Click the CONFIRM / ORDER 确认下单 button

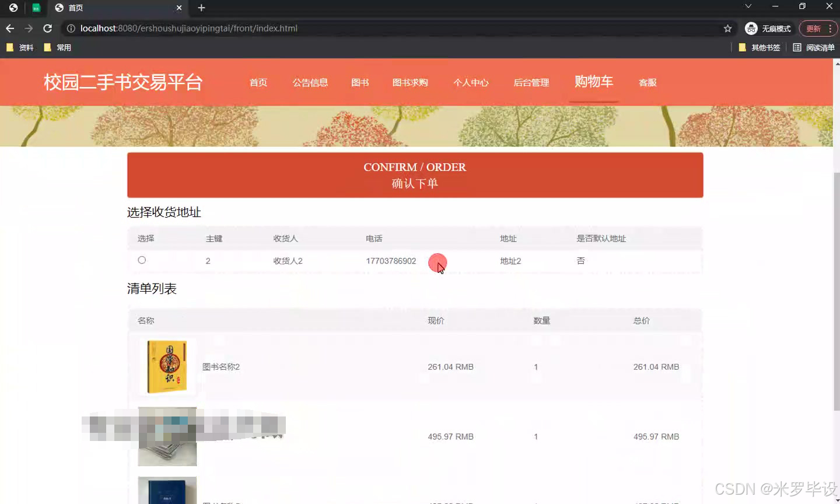pos(415,175)
